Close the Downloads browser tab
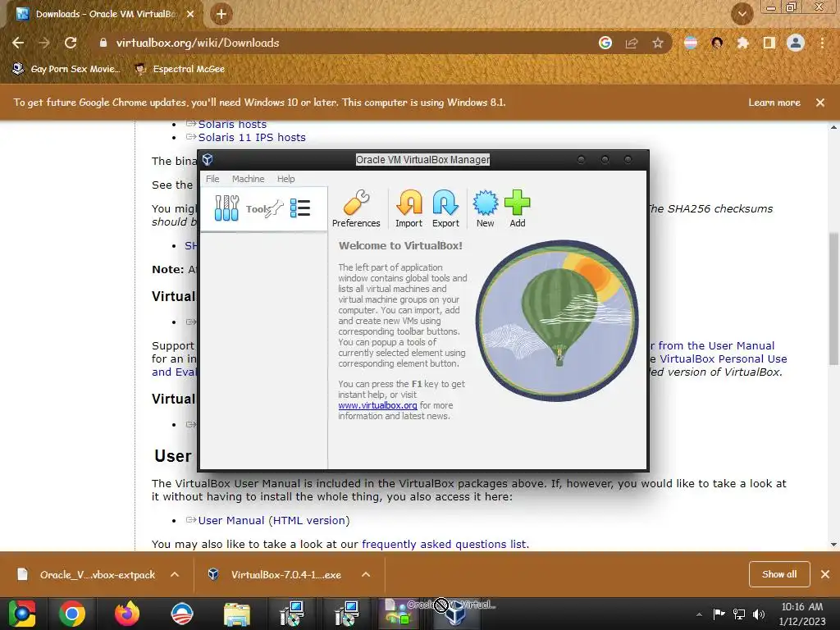The width and height of the screenshot is (840, 630). coord(190,14)
